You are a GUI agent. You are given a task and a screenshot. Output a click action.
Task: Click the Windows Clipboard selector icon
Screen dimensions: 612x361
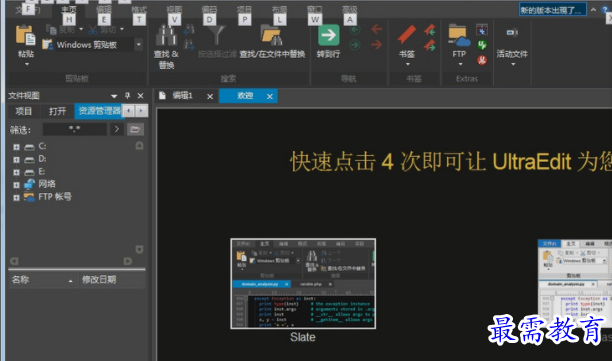pyautogui.click(x=48, y=44)
